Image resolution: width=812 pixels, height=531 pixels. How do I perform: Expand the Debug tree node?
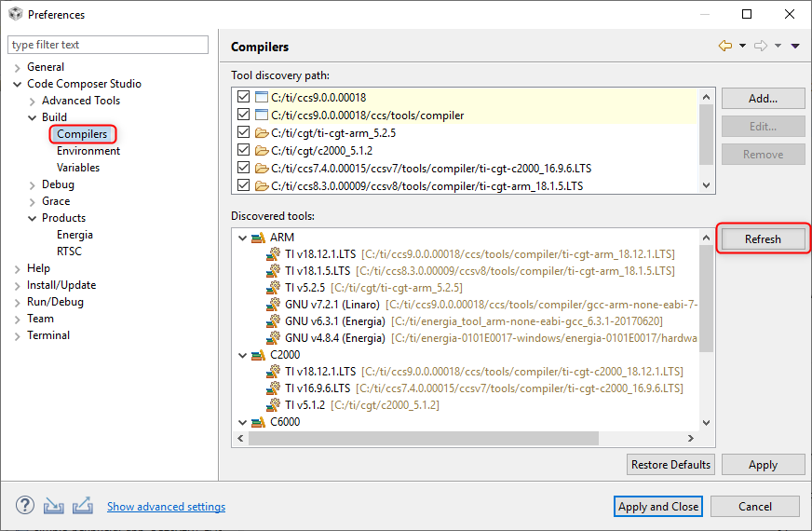click(32, 185)
